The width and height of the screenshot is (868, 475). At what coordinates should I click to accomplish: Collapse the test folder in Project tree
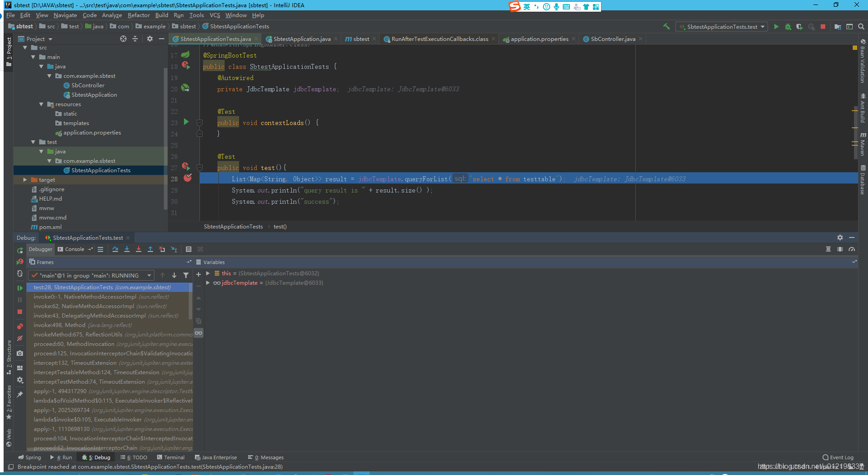(33, 142)
